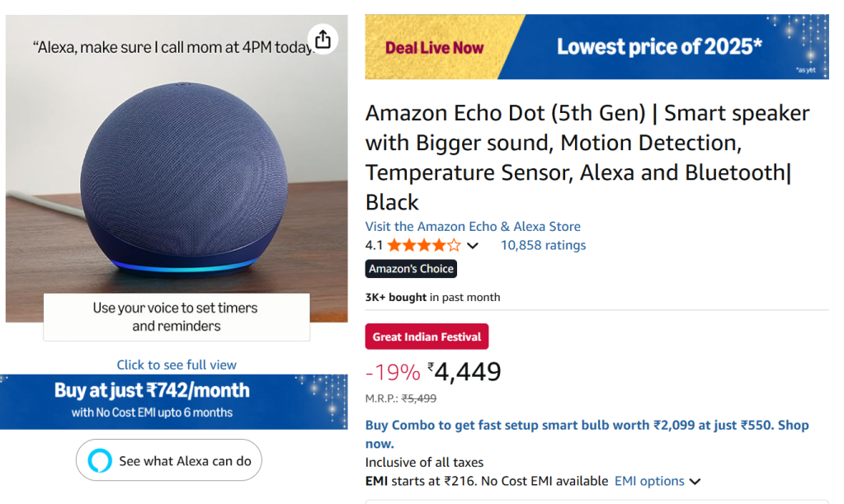Viewport: 844px width, 504px height.
Task: Open the Buy Combo smart bulb offer link
Action: pos(587,434)
